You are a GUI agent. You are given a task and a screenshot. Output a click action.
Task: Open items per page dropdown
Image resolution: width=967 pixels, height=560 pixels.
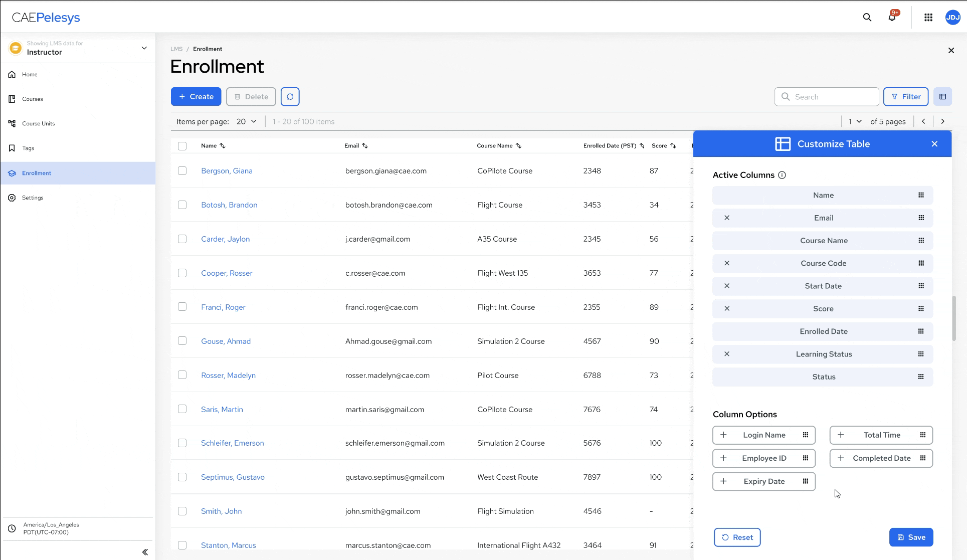(247, 121)
